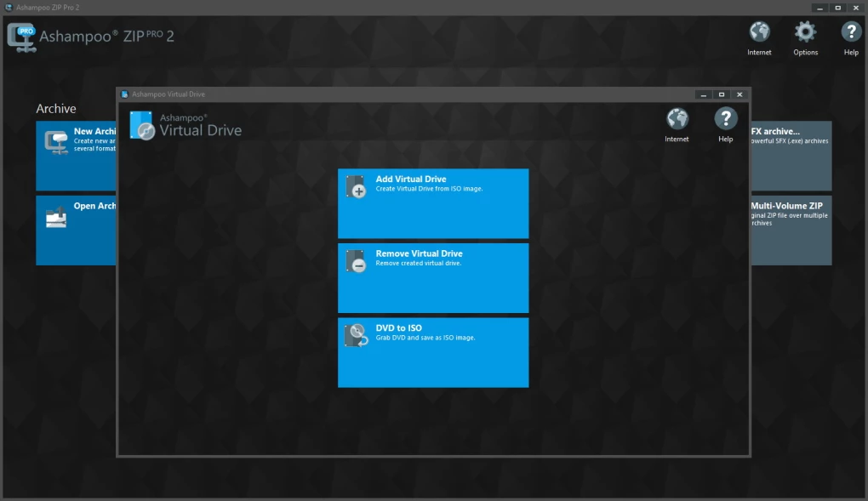Screen dimensions: 868x501
Task: Open Help in the Virtual Drive dialog
Action: coord(725,119)
